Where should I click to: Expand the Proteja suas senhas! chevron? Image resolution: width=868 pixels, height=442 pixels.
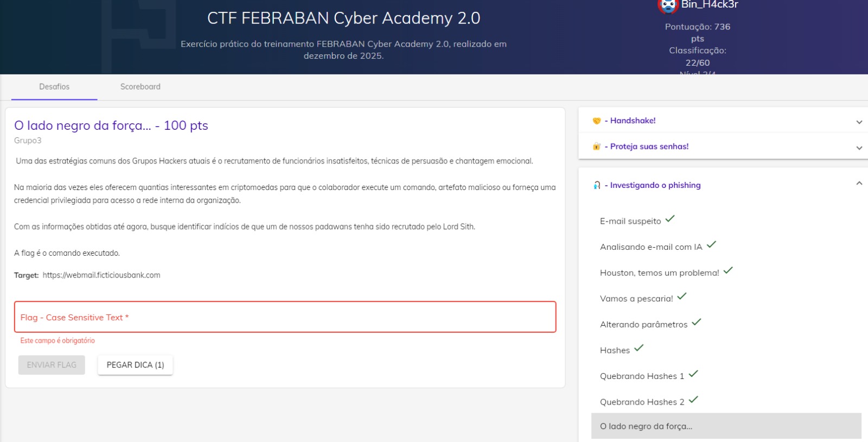tap(859, 147)
